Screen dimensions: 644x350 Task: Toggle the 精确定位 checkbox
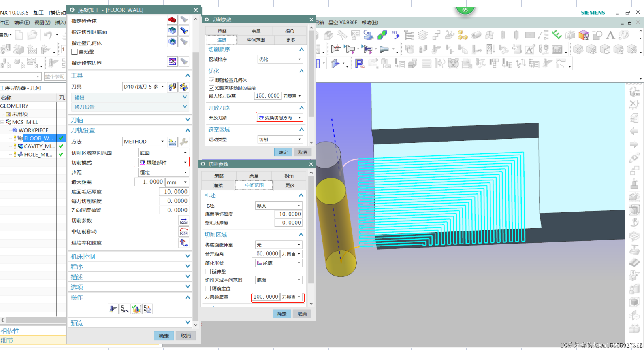208,288
